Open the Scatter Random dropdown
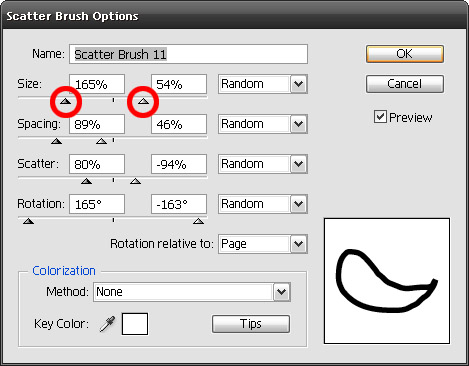This screenshot has height=366, width=469. [263, 164]
